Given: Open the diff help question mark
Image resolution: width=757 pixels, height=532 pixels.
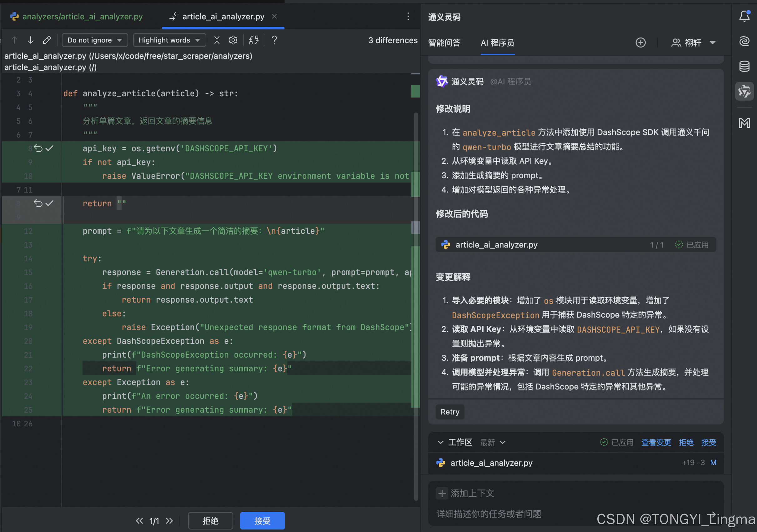Looking at the screenshot, I should pos(274,40).
